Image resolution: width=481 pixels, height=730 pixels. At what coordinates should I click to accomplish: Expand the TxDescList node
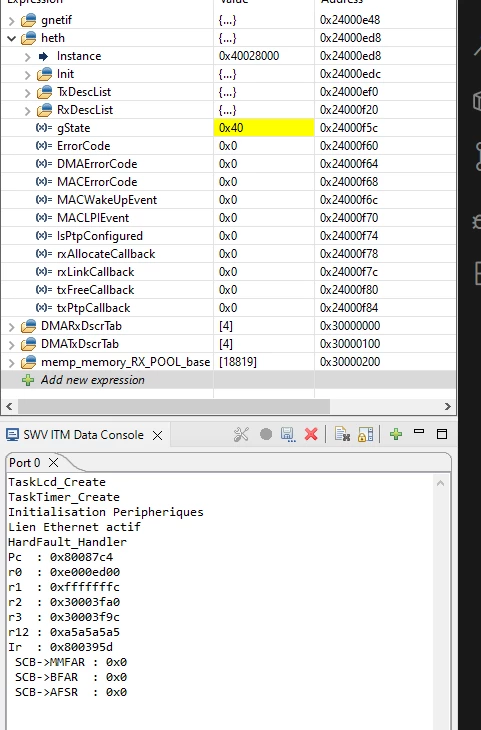pyautogui.click(x=27, y=93)
